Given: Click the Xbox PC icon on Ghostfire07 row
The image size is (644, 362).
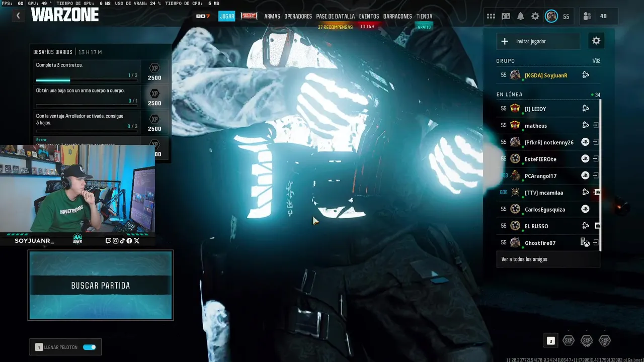Looking at the screenshot, I should [585, 243].
